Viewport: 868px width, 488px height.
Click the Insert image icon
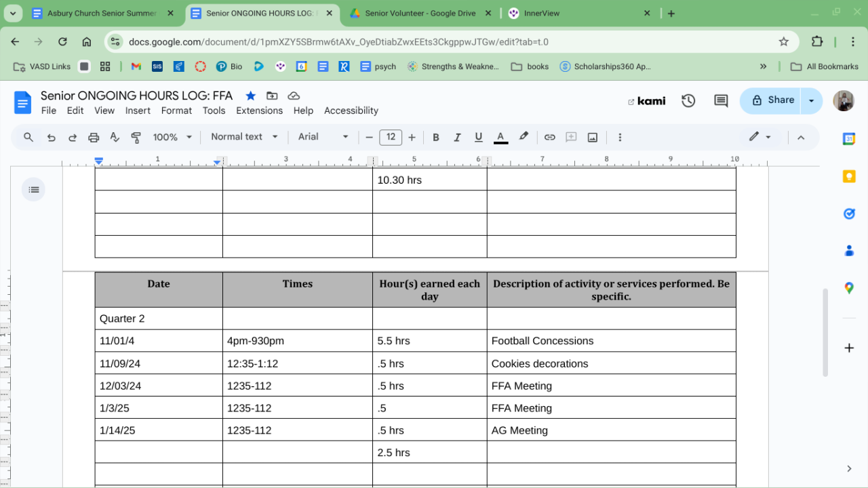593,138
